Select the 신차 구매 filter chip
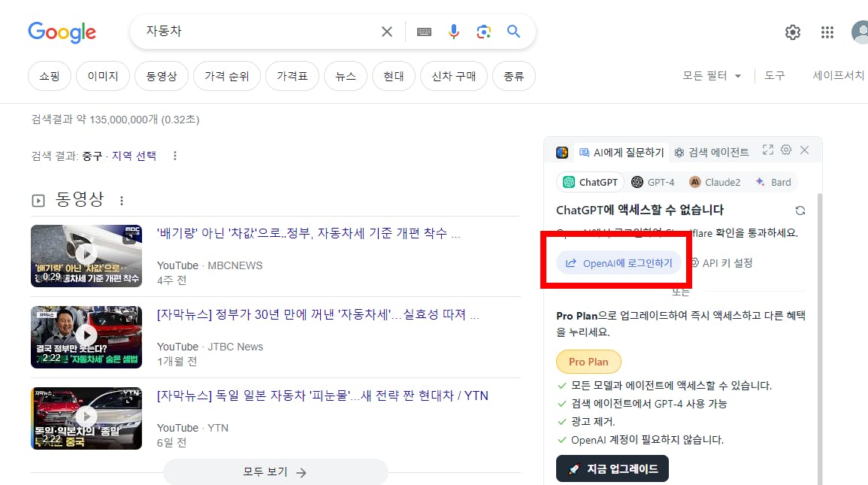Viewport: 868px width, 485px height. coord(454,76)
